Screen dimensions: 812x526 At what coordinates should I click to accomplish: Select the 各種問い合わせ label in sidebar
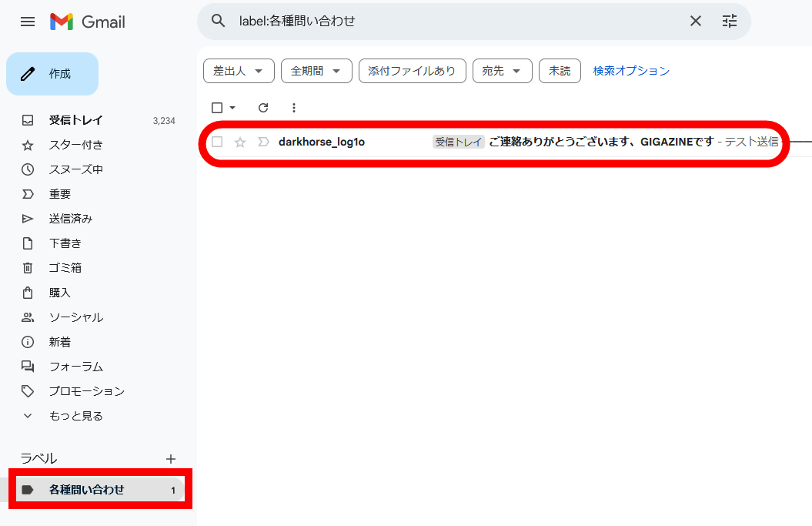(x=86, y=490)
